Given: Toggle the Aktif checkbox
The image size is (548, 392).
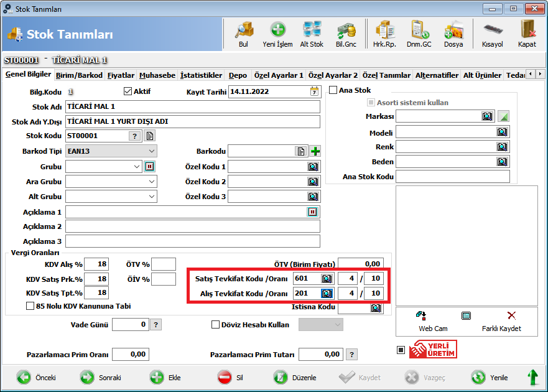Looking at the screenshot, I should (x=128, y=91).
